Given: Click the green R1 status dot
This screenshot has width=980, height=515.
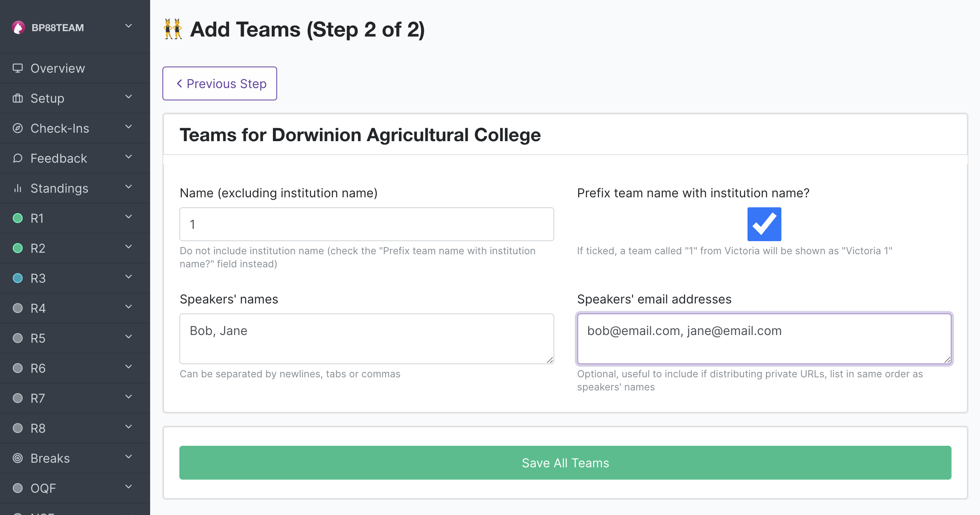Looking at the screenshot, I should click(18, 218).
